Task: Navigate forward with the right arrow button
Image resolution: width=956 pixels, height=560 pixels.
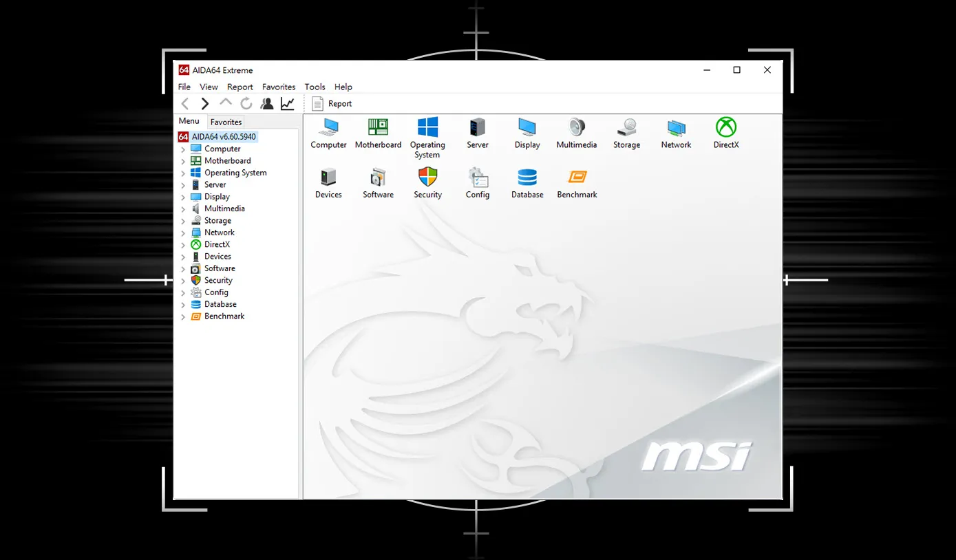Action: click(x=205, y=104)
